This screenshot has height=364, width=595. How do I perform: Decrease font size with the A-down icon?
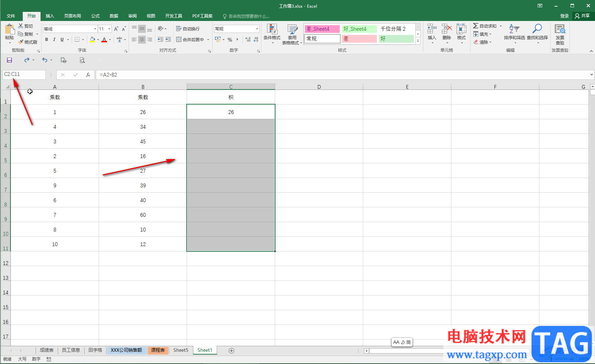[124, 29]
